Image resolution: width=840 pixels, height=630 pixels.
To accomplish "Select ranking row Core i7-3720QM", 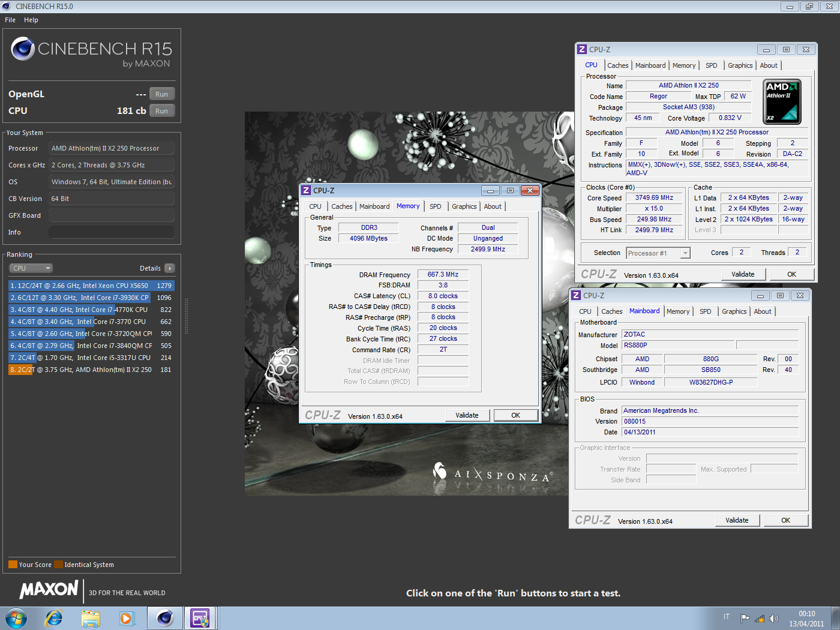I will coord(91,334).
